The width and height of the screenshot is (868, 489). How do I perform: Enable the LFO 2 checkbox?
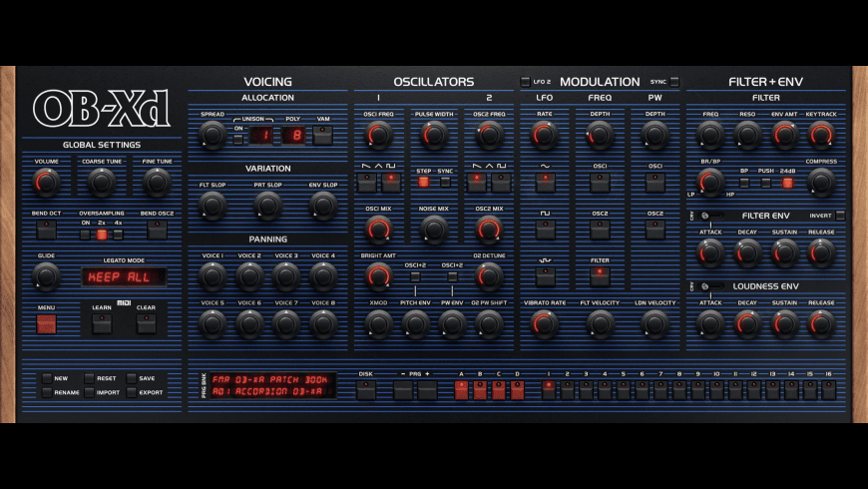coord(525,82)
